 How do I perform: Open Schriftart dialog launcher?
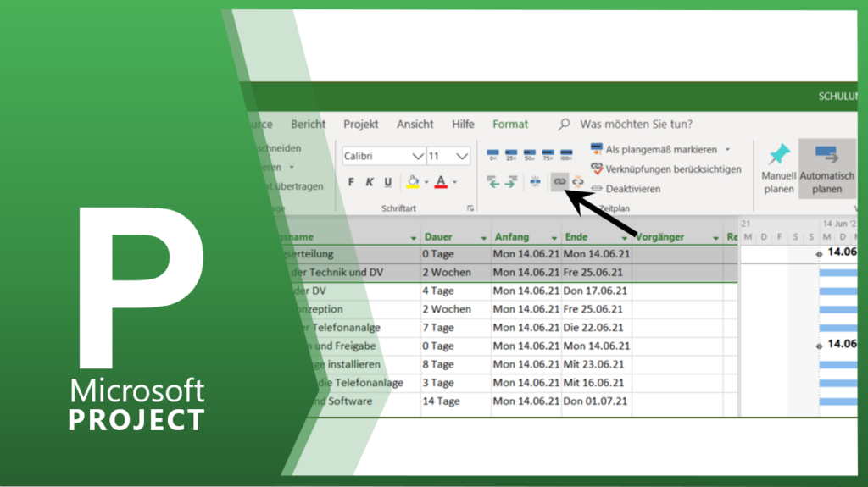(x=470, y=208)
